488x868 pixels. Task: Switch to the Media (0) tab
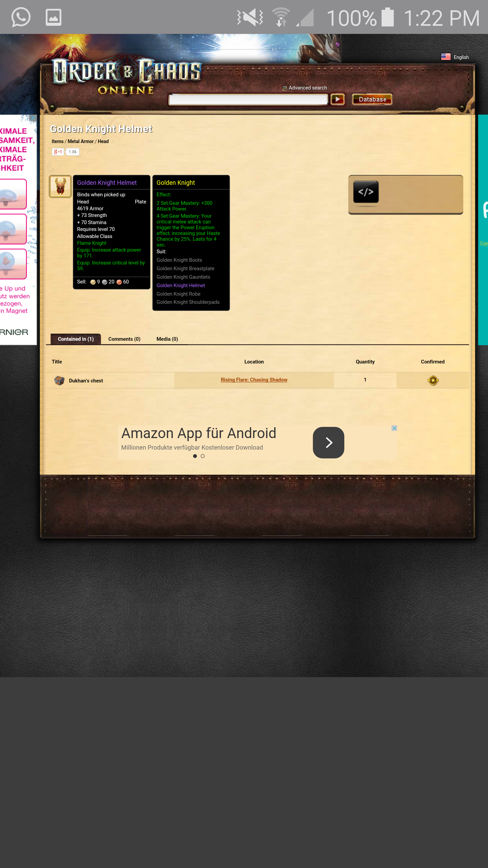point(167,339)
